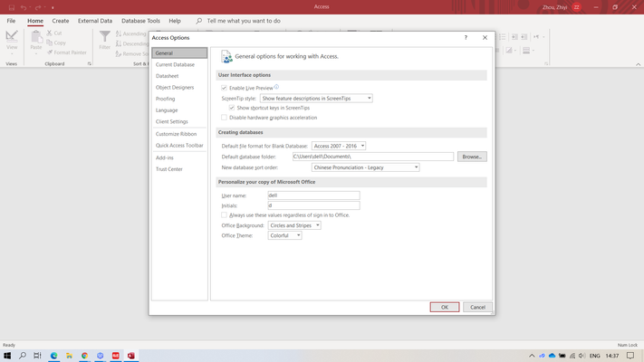Image resolution: width=644 pixels, height=362 pixels.
Task: Select Object Designers category
Action: (179, 88)
